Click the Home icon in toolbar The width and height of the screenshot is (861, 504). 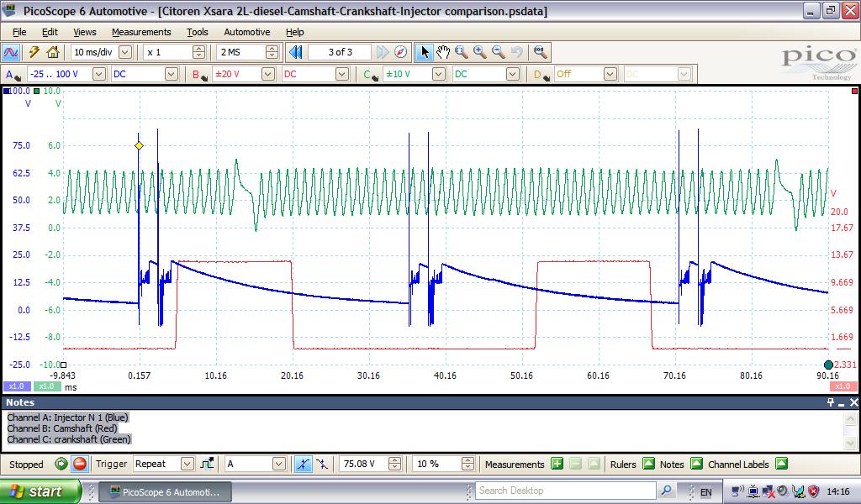53,52
